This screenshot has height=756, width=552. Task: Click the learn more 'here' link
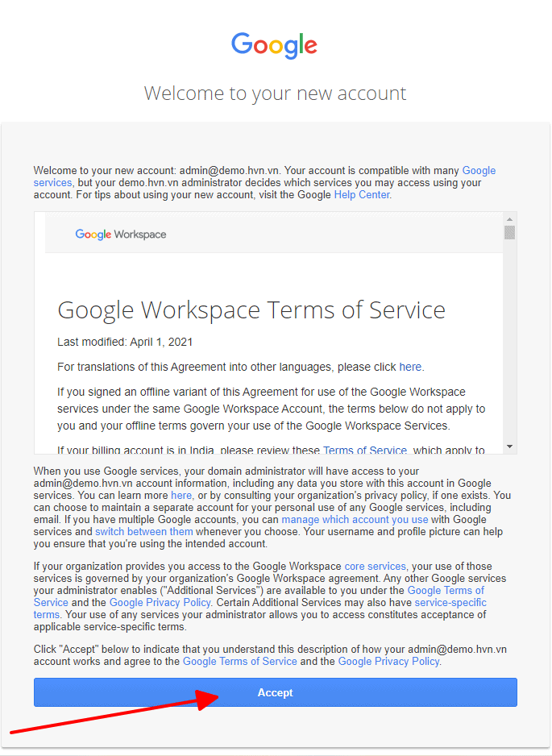(181, 495)
